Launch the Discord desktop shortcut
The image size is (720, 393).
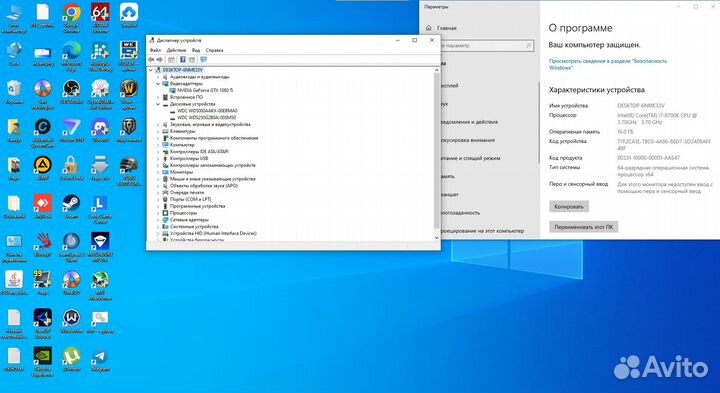100,130
